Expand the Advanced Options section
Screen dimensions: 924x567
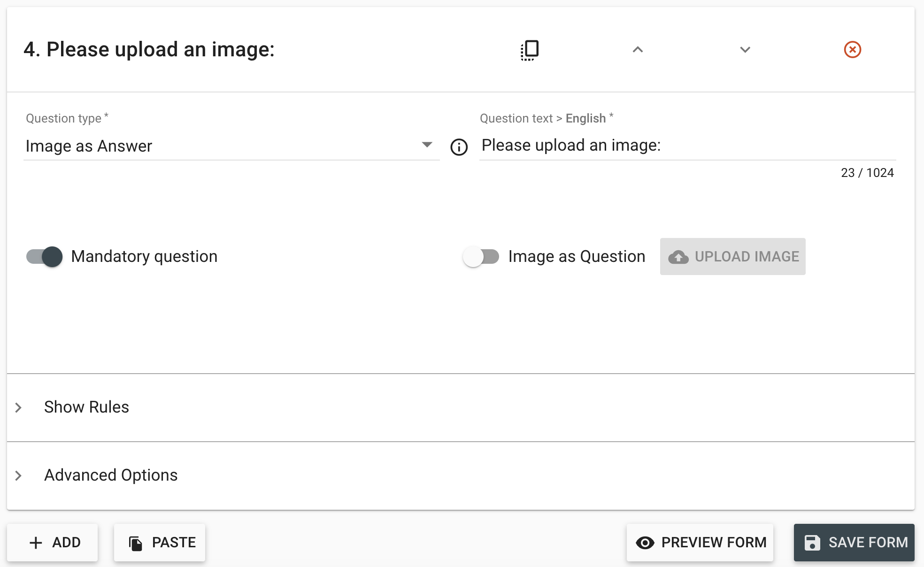pos(111,475)
